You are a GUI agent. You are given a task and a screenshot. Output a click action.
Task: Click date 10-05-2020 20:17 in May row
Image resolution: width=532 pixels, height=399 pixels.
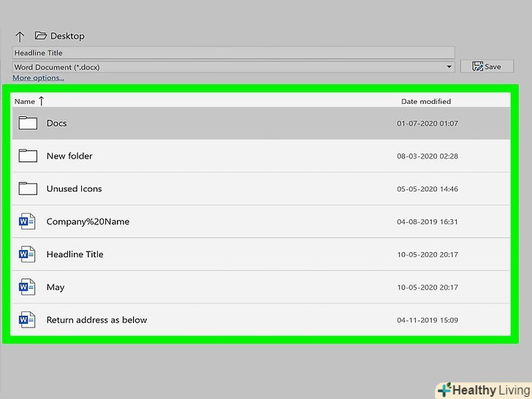(x=427, y=287)
